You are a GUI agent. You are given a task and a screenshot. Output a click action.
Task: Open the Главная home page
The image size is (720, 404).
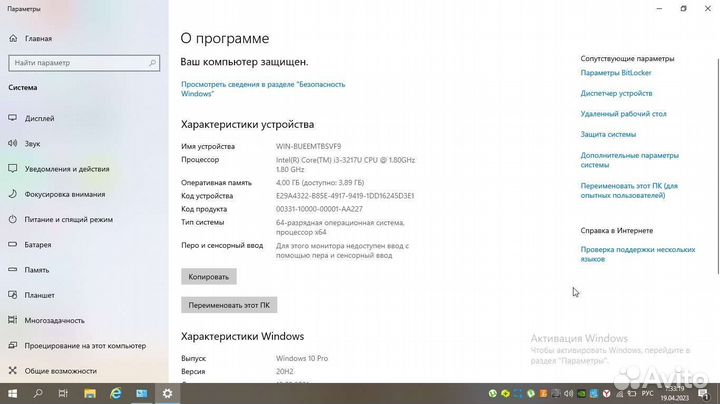pyautogui.click(x=30, y=39)
